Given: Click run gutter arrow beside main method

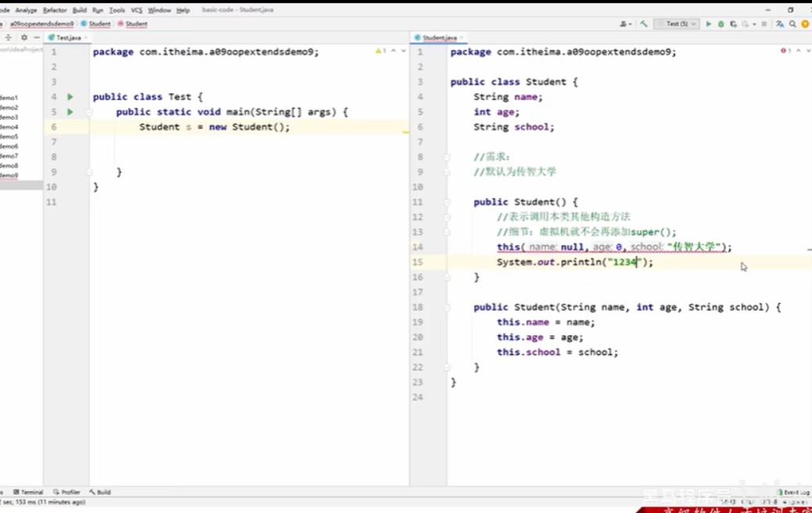Looking at the screenshot, I should pyautogui.click(x=70, y=112).
